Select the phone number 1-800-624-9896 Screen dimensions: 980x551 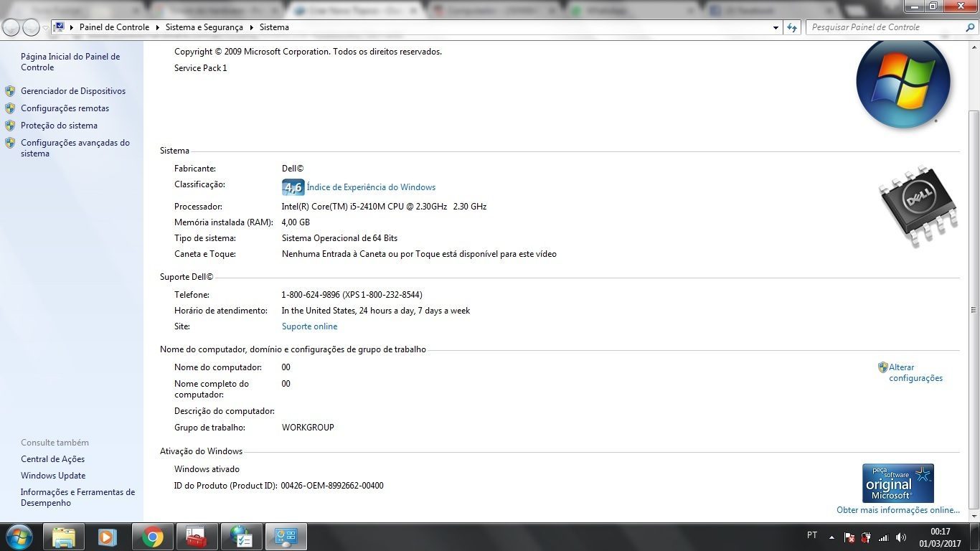pos(311,295)
